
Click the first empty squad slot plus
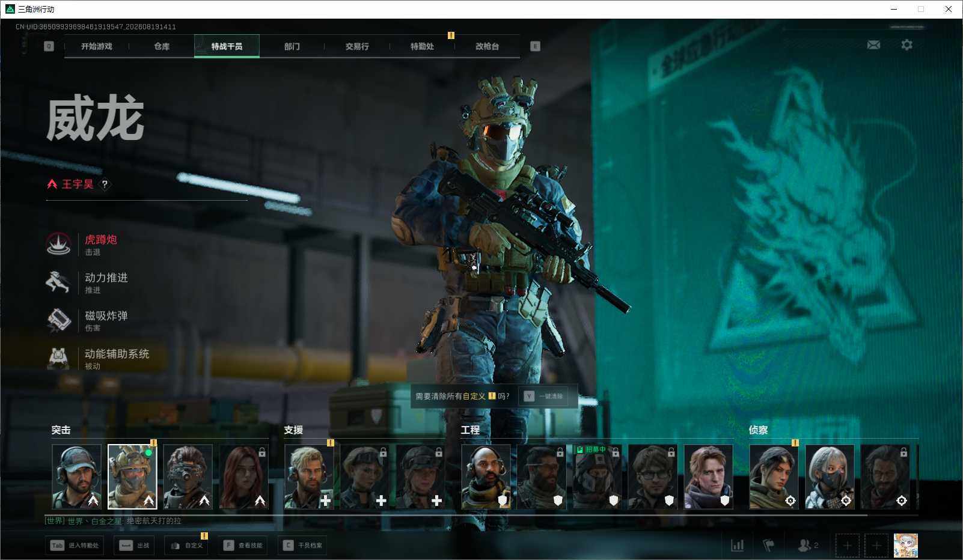[847, 545]
